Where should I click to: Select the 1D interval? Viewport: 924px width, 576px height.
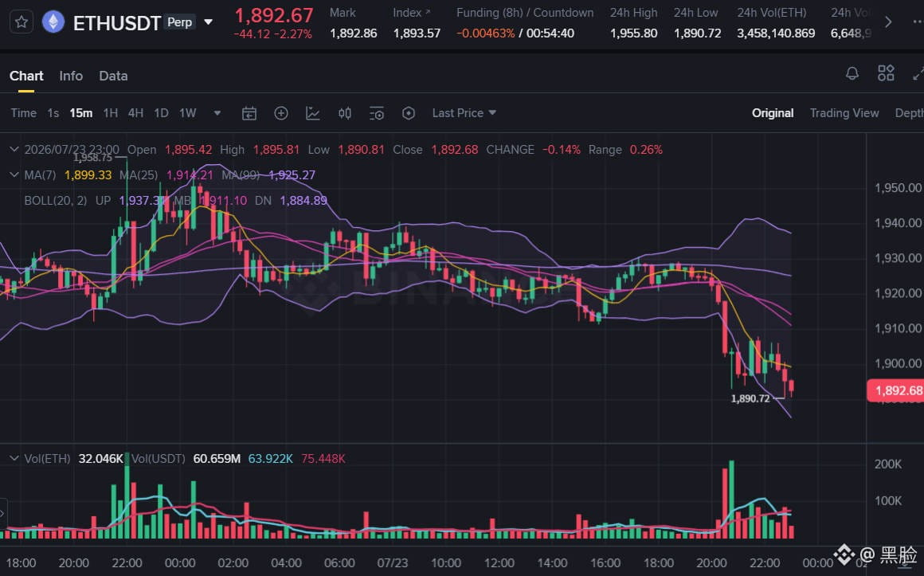point(161,113)
